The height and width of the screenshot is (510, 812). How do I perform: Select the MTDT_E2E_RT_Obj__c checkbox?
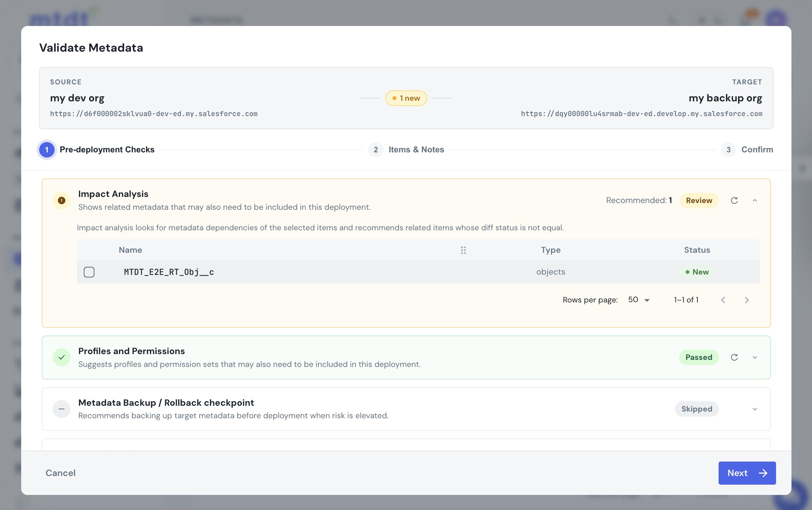[x=89, y=272]
